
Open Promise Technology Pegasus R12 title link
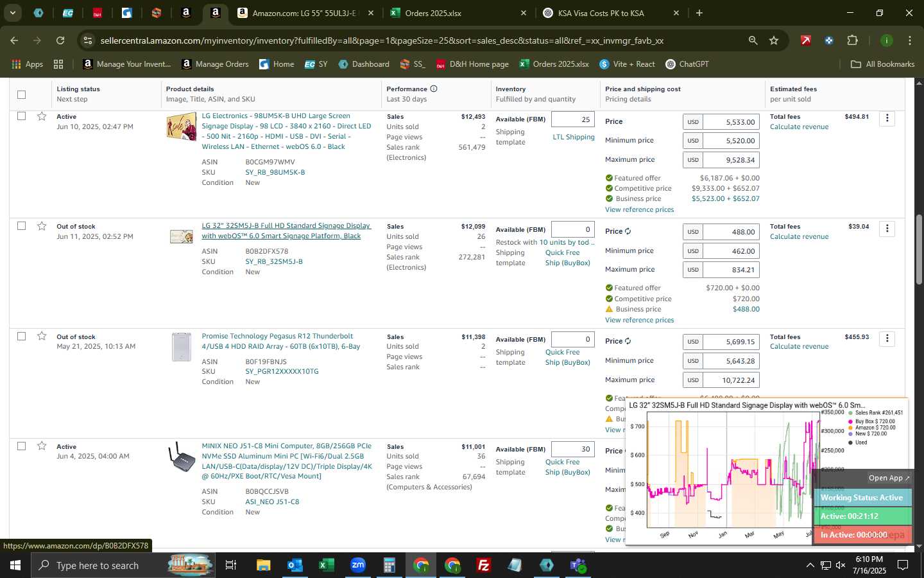click(281, 341)
